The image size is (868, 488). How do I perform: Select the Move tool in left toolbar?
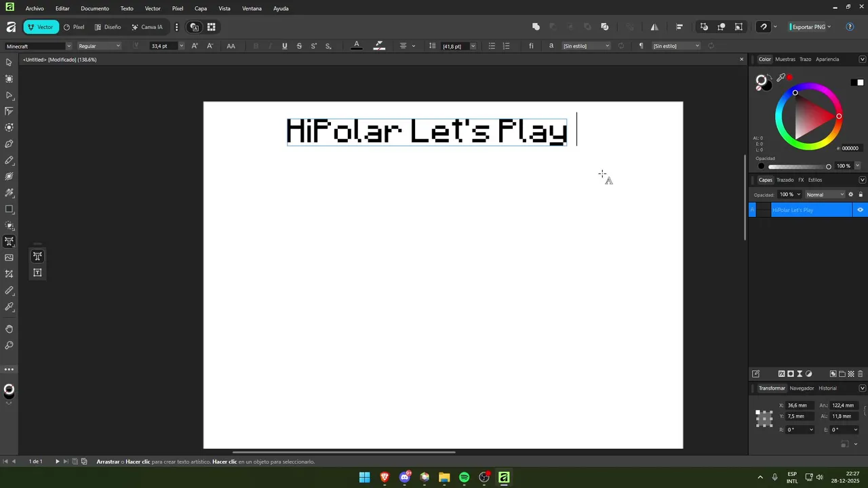[x=9, y=62]
